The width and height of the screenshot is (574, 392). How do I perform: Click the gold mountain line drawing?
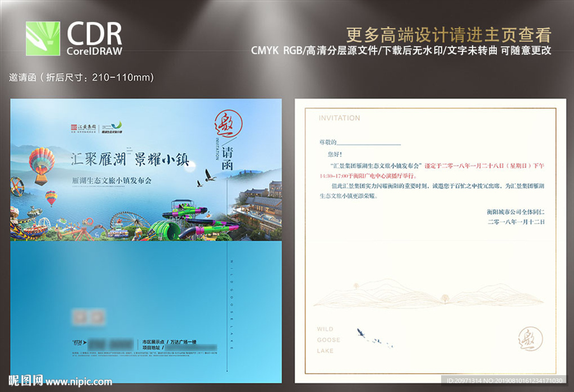(x=428, y=293)
